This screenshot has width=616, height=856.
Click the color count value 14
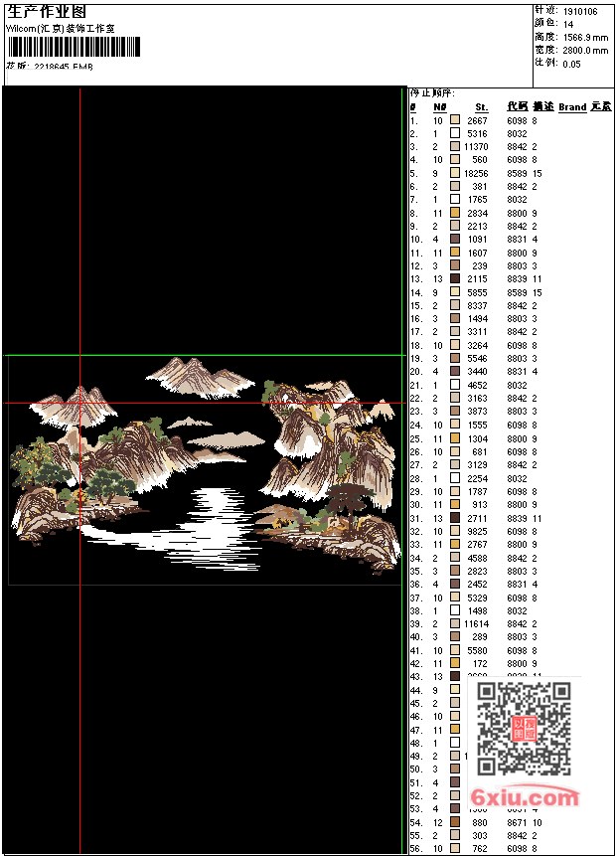coord(568,24)
